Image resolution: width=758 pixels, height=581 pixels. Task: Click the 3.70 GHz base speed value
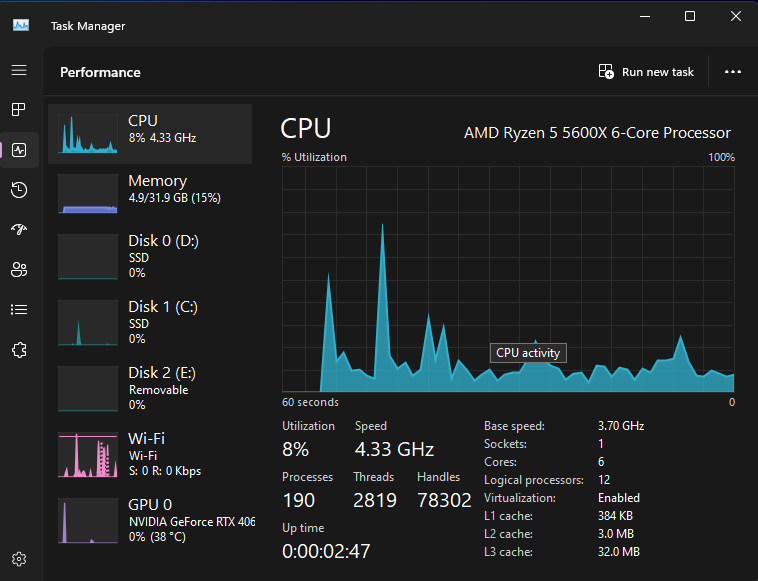[x=621, y=426]
